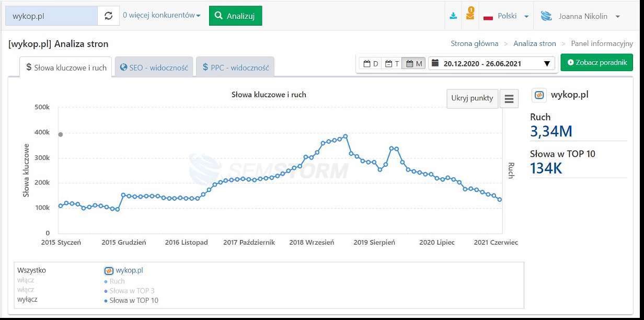The image size is (644, 320).
Task: Open the chart hamburger menu icon
Action: point(509,98)
